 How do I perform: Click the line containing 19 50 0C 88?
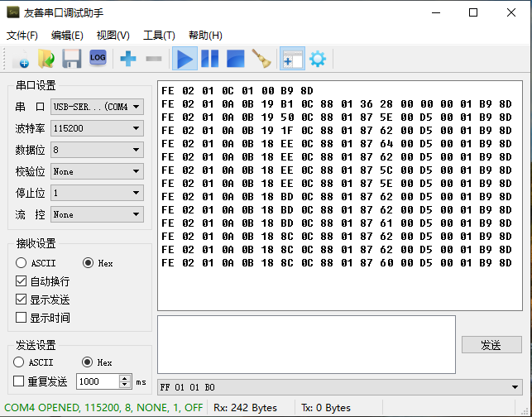tap(337, 117)
